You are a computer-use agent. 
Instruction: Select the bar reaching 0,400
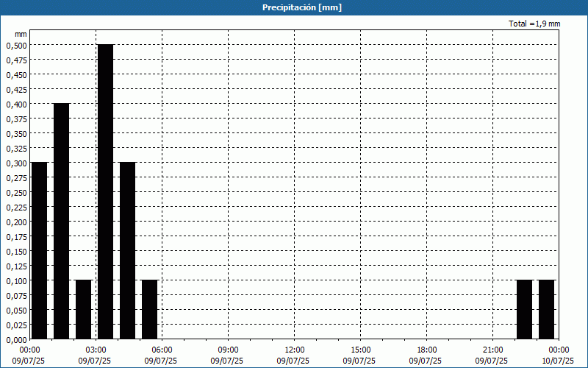tap(62, 222)
